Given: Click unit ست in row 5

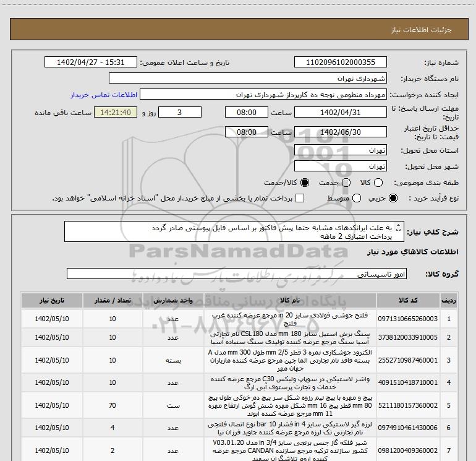Looking at the screenshot, I should click(173, 405).
